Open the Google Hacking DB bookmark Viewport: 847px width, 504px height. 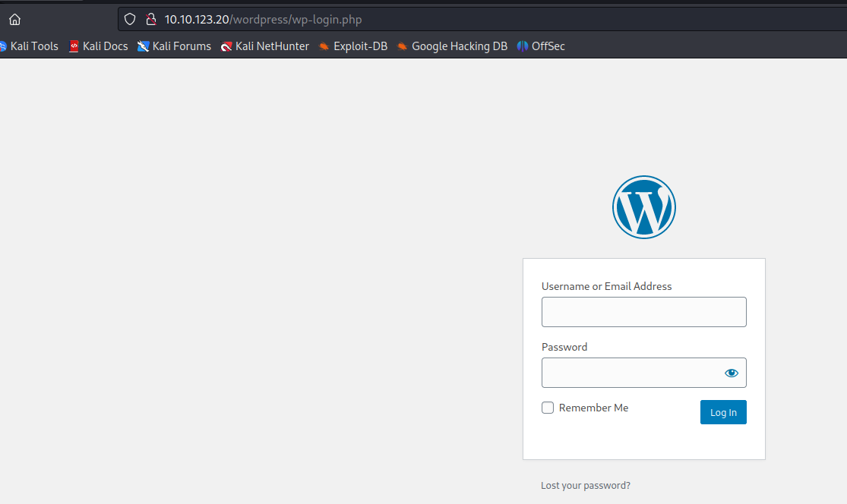pos(453,46)
